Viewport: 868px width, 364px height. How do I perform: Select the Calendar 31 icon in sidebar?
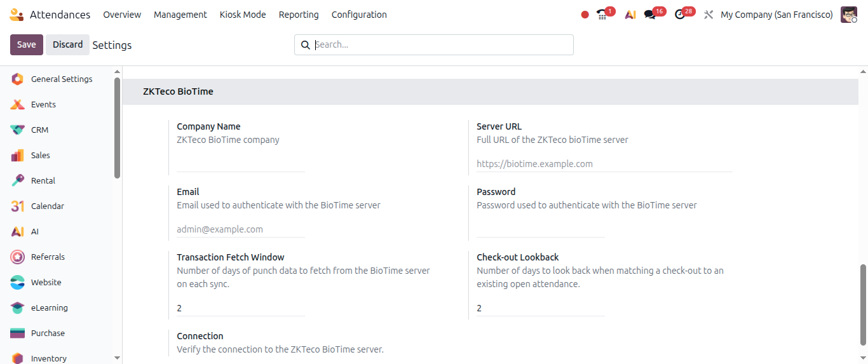pyautogui.click(x=17, y=206)
